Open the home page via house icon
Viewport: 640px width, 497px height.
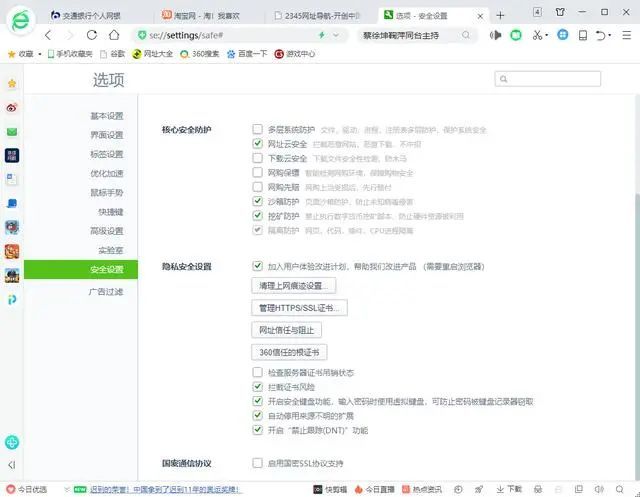[x=114, y=36]
